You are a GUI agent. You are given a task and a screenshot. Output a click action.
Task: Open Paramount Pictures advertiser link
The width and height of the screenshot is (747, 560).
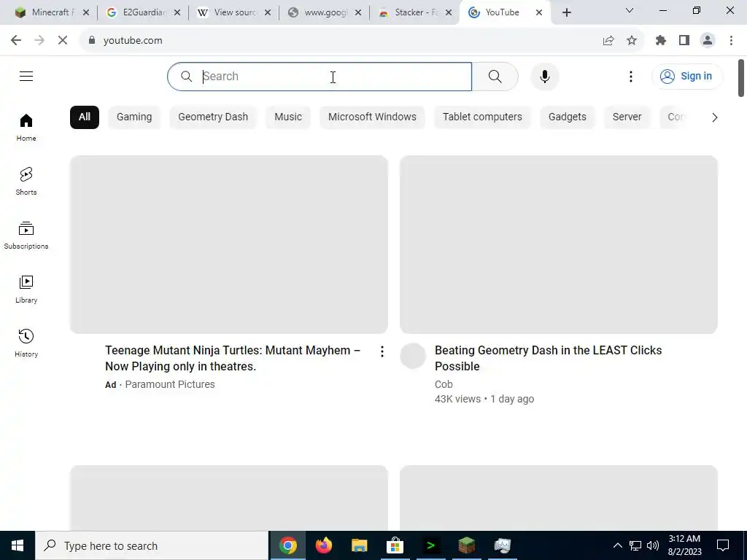tap(169, 384)
